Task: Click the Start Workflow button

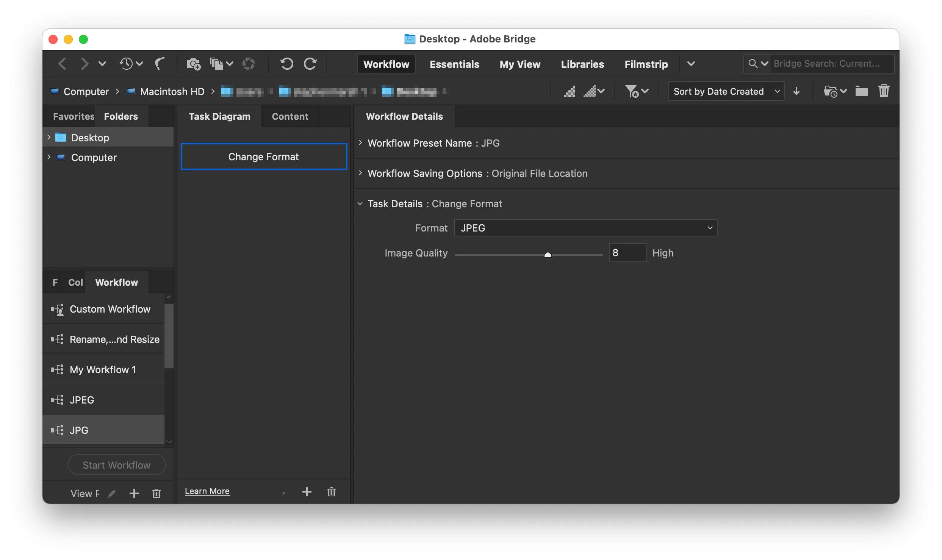Action: [116, 465]
